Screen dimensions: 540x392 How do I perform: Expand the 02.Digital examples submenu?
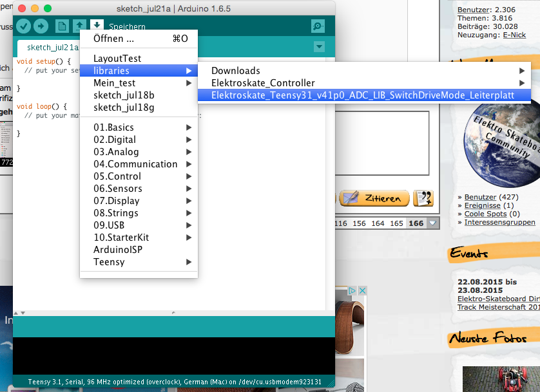pos(139,140)
